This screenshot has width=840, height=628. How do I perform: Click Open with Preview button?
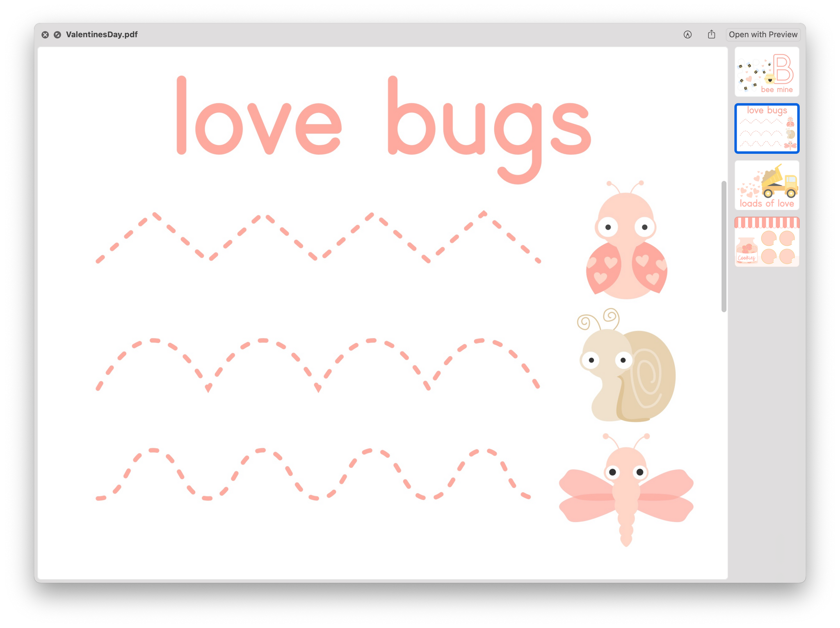762,35
